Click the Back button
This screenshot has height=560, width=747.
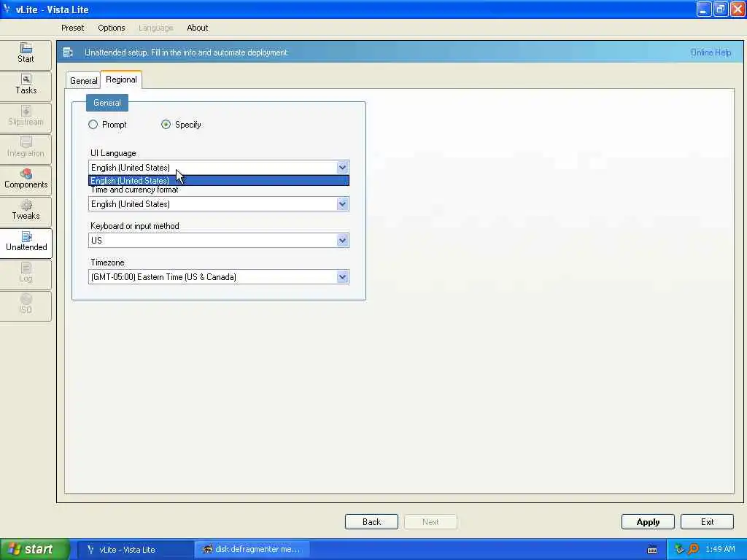(371, 522)
